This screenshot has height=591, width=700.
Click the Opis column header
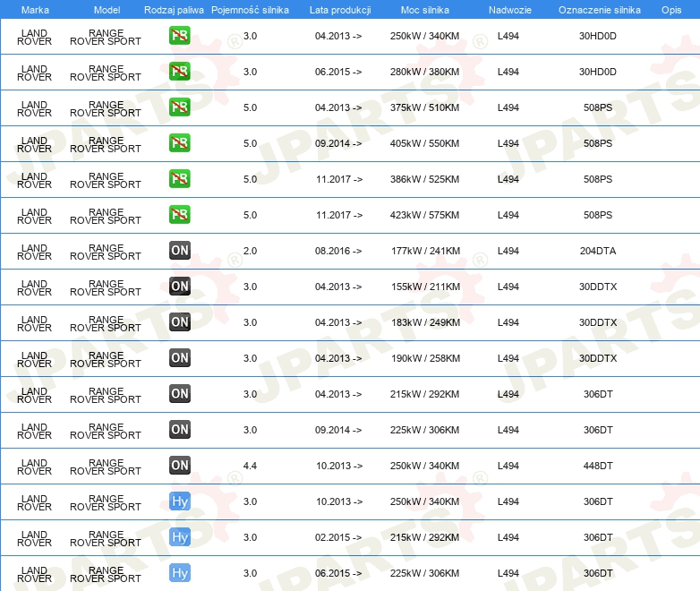click(671, 10)
